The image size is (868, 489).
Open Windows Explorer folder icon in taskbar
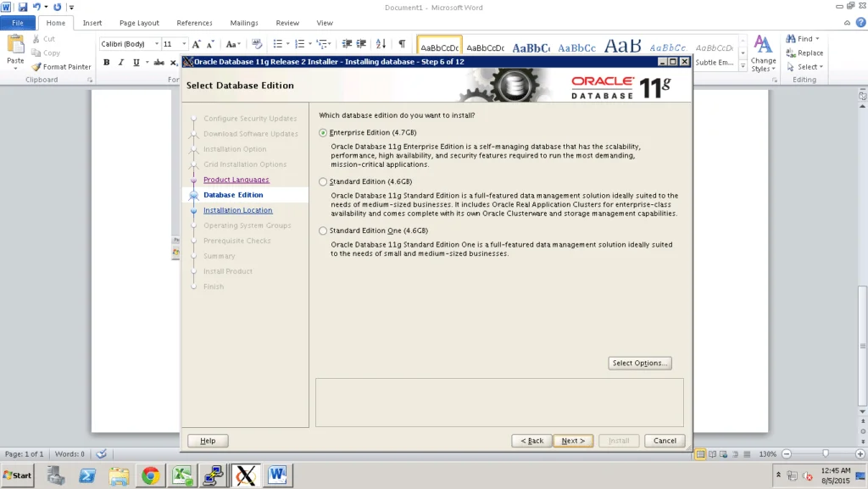119,475
